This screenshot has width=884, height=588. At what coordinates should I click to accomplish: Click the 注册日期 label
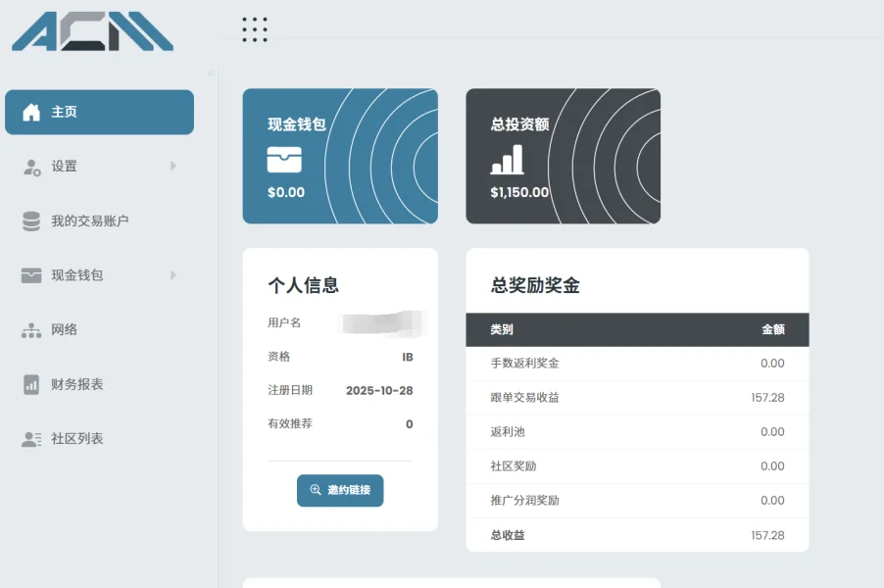point(290,390)
